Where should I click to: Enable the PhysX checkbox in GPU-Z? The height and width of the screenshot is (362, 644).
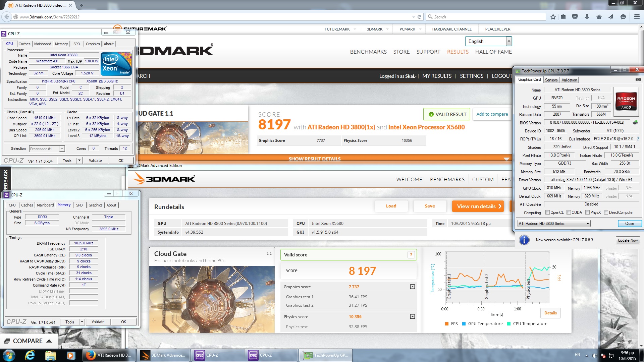coord(587,213)
